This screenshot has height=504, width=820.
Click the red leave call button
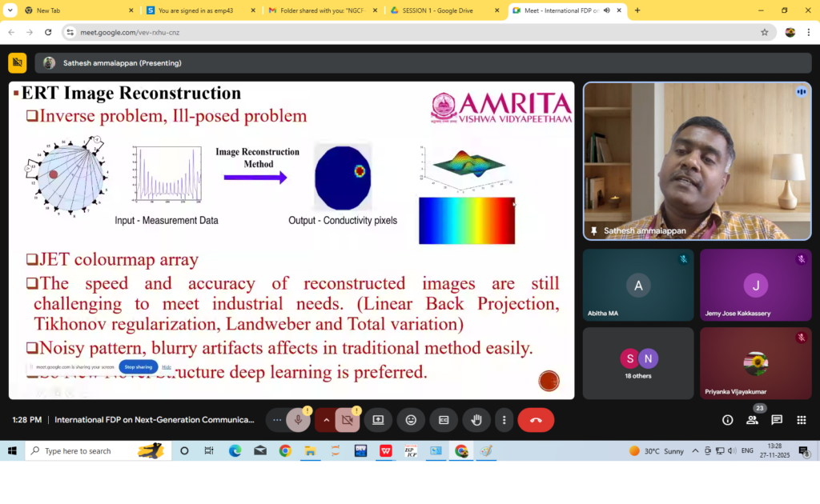pos(536,420)
